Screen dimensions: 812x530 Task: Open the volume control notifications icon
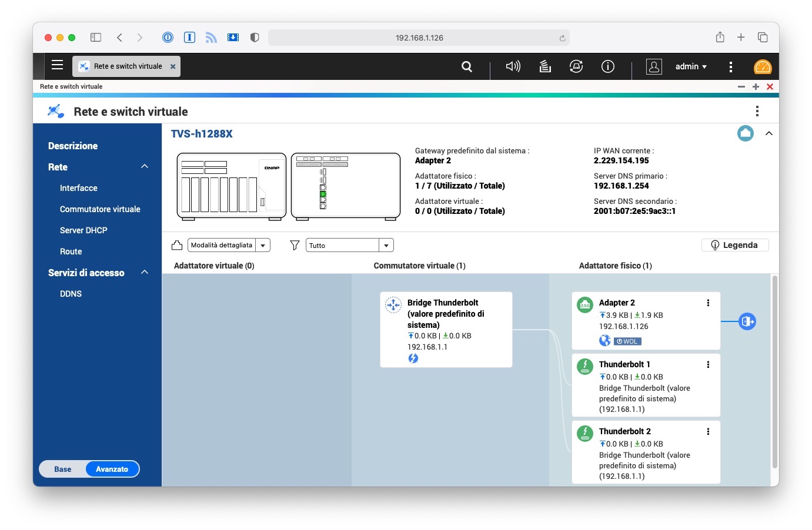[513, 66]
